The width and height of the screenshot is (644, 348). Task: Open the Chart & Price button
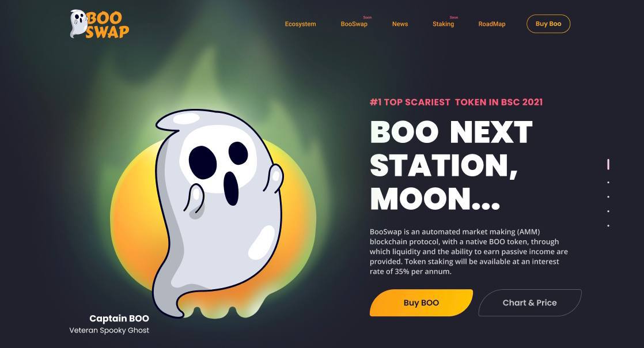click(530, 303)
